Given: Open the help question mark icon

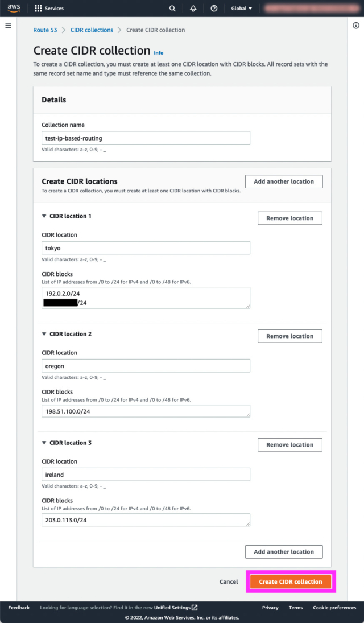Looking at the screenshot, I should click(214, 9).
